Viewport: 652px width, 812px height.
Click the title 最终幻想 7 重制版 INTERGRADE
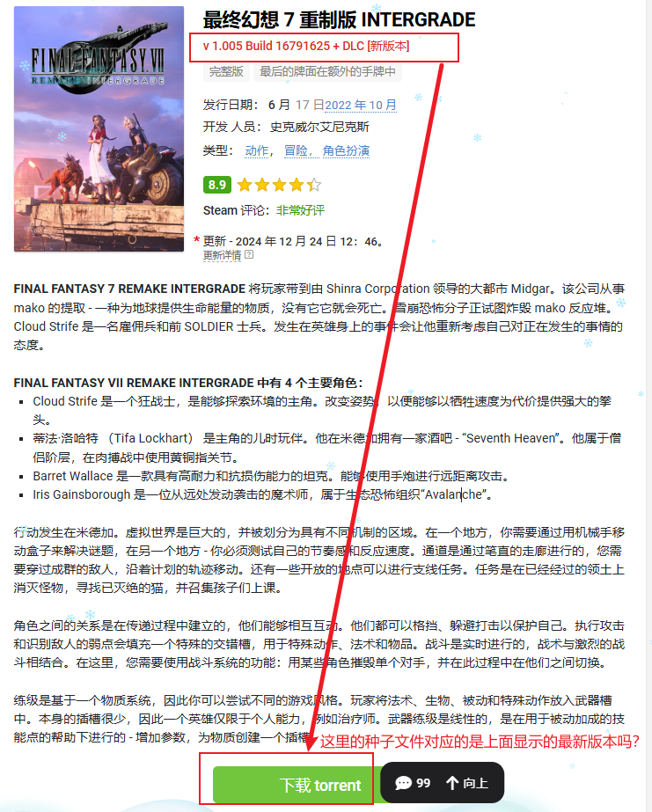point(340,19)
